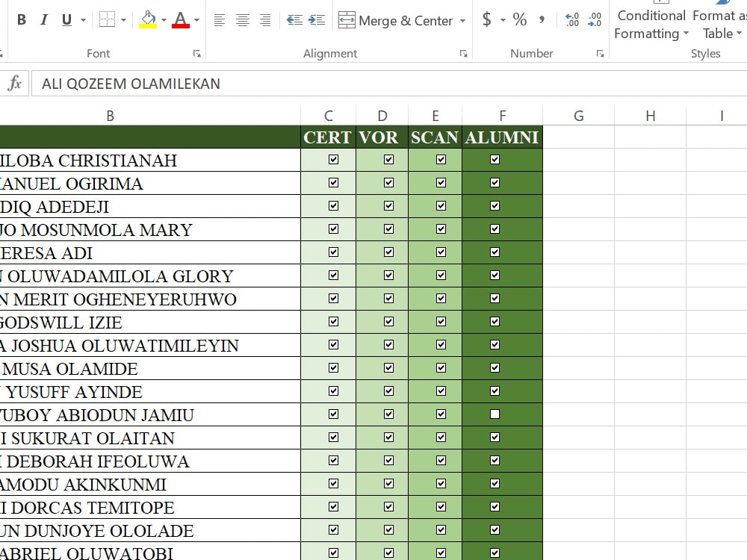Viewport: 747px width, 560px height.
Task: Uncheck SCAN box for YUSUFF AYINDE
Action: [x=441, y=391]
